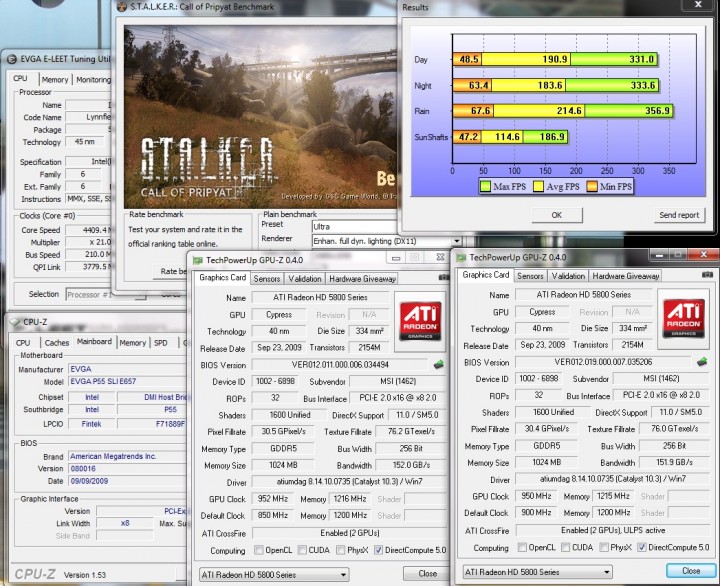Open Caches tab in CPU-Z
Screen dimensions: 720x586
click(x=56, y=343)
